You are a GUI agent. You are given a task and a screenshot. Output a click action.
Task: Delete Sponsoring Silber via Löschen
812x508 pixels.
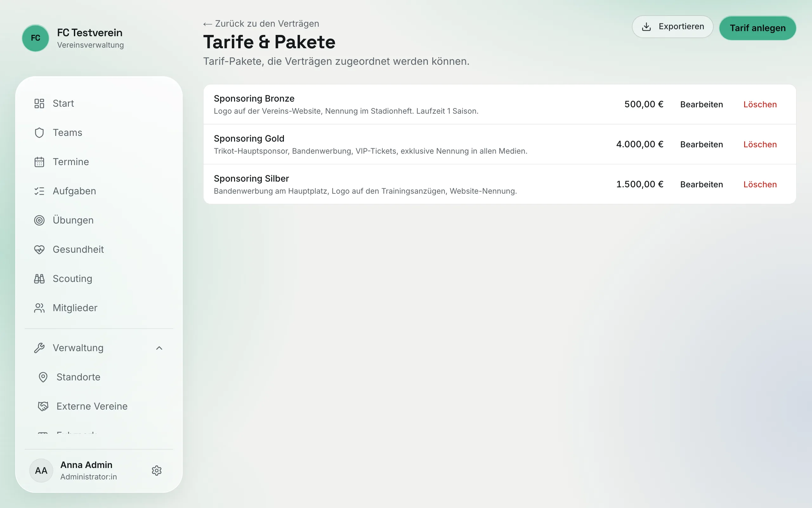pos(760,184)
